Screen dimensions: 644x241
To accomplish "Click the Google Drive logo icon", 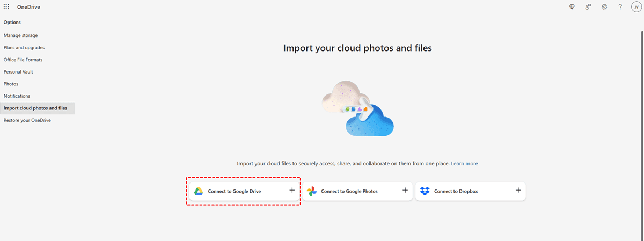I will coord(199,191).
